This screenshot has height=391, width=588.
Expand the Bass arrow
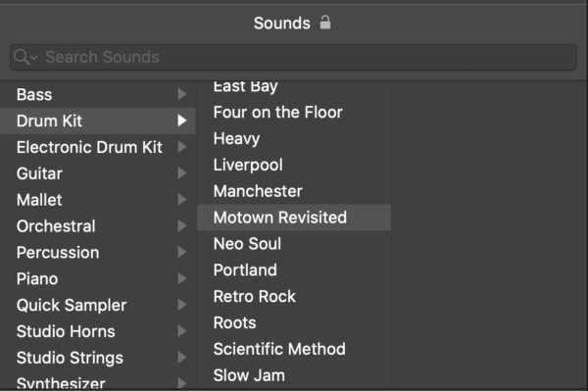(182, 94)
